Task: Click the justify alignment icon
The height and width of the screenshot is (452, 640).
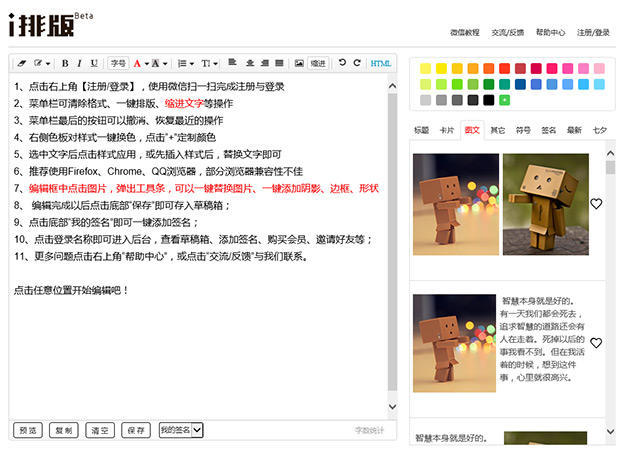Action: 279,63
